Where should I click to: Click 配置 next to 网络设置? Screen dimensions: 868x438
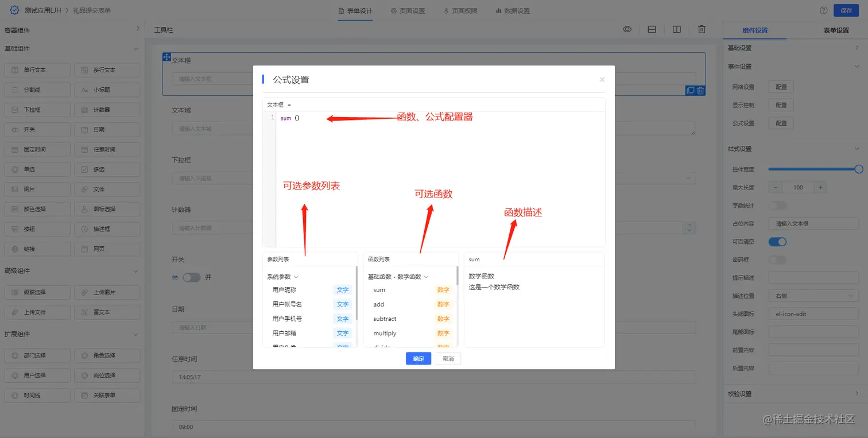point(781,87)
